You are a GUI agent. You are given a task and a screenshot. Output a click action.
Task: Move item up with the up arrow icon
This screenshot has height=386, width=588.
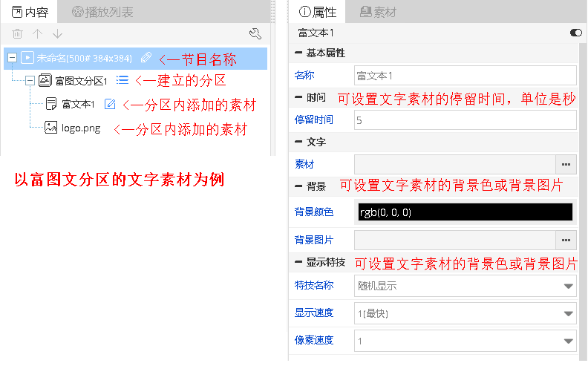pos(38,33)
